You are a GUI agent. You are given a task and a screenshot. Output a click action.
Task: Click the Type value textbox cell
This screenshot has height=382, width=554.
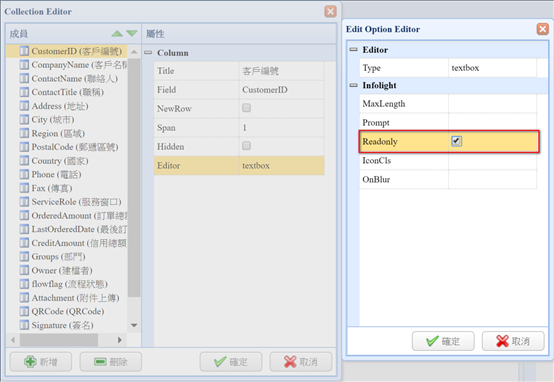click(x=492, y=68)
